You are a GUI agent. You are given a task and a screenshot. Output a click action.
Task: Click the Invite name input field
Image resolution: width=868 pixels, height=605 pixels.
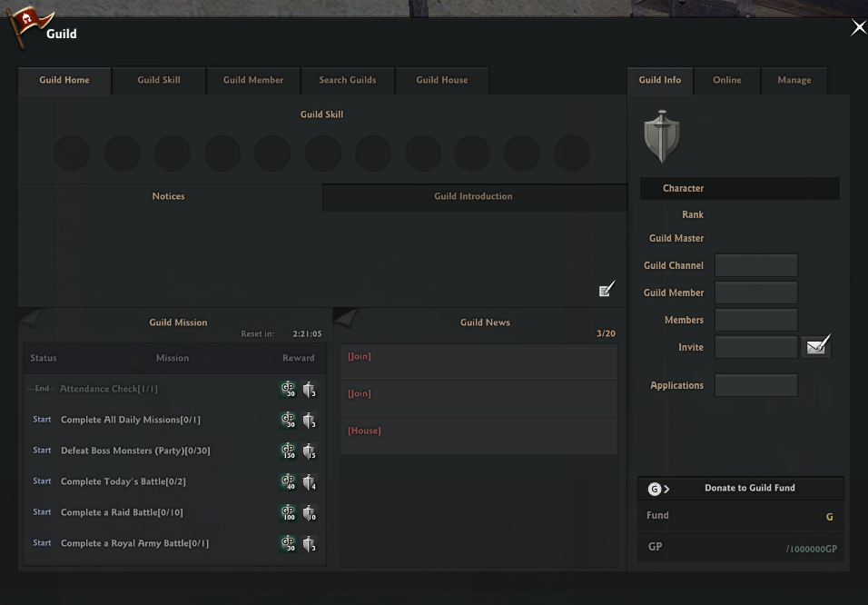[x=755, y=347]
